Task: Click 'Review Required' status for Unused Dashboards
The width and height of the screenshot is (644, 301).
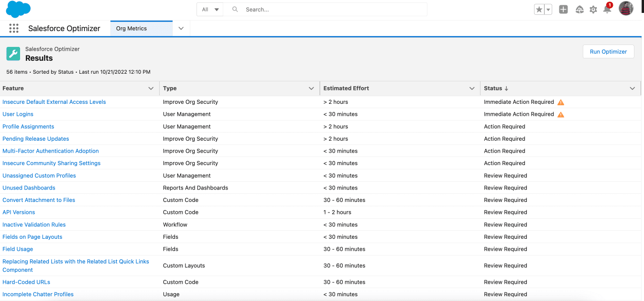Action: [x=505, y=188]
